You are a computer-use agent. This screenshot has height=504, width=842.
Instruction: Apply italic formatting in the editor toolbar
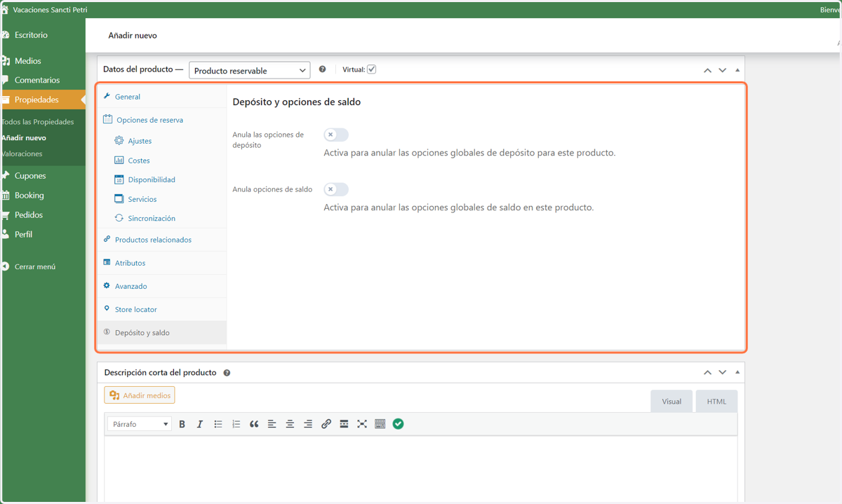[200, 424]
